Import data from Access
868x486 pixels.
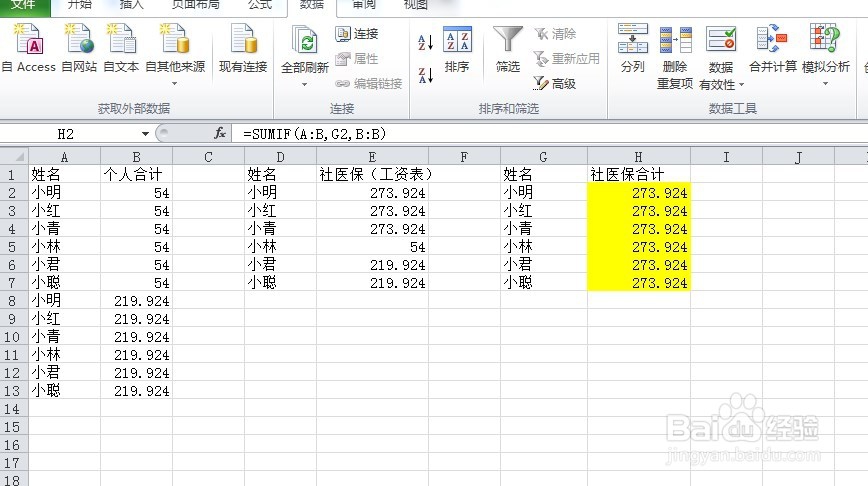[29, 48]
